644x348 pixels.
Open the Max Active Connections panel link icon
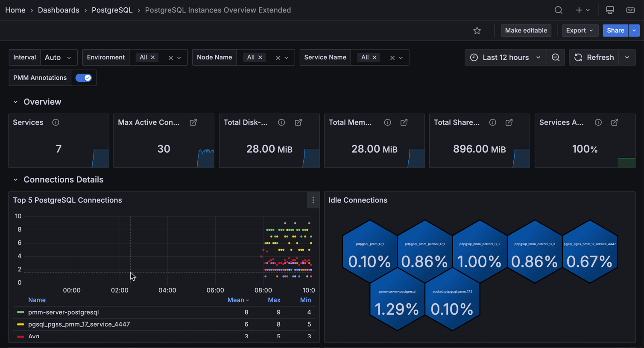point(193,122)
